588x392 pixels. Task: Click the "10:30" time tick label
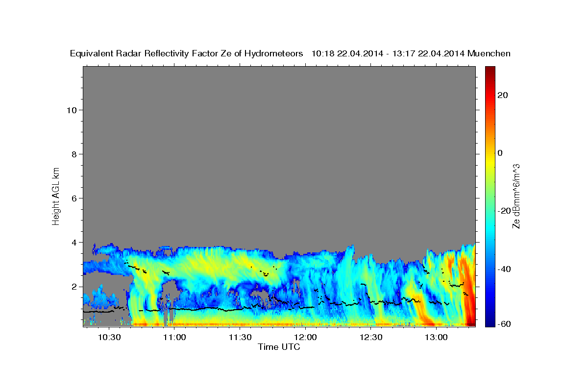pos(109,337)
